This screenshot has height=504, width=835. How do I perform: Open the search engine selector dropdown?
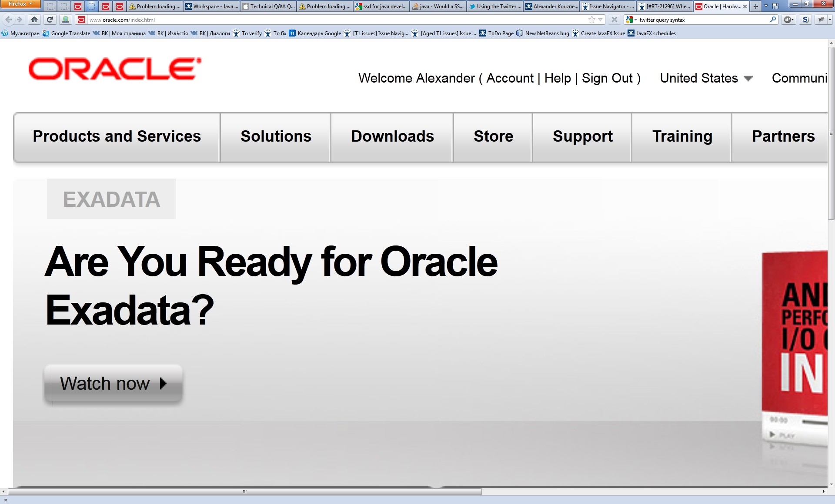pyautogui.click(x=631, y=20)
